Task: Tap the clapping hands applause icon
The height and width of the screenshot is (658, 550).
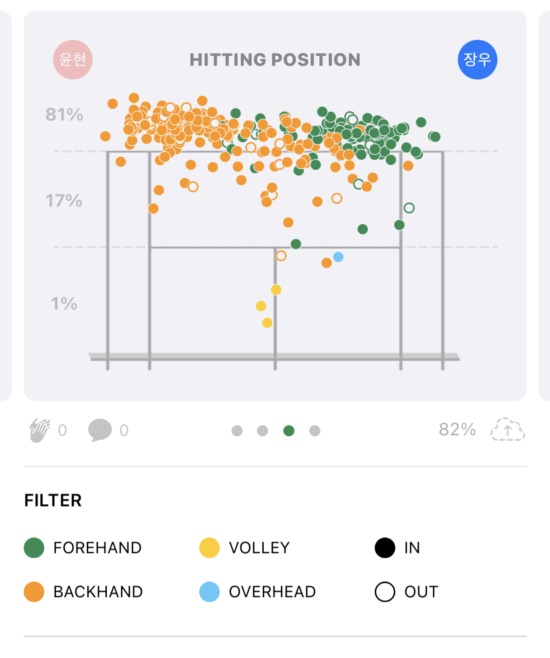Action: pyautogui.click(x=40, y=430)
